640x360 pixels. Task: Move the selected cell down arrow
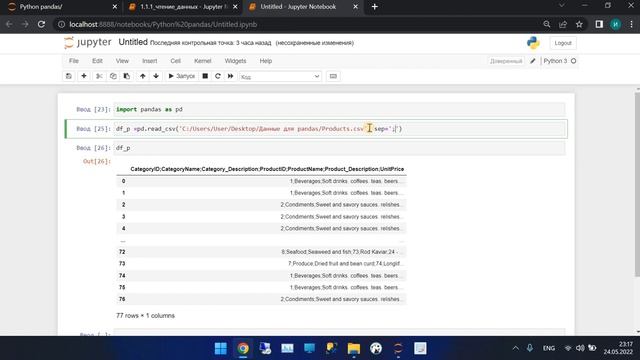156,76
